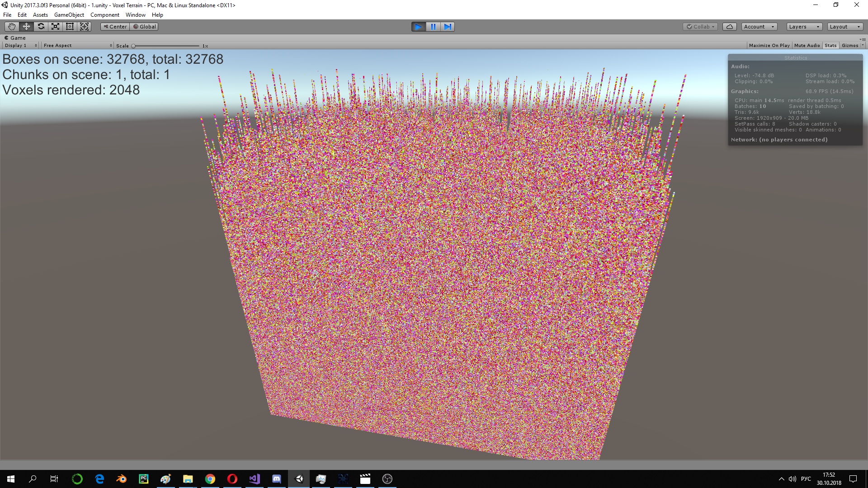Open Visual Studio Code from the taskbar

pos(254,479)
